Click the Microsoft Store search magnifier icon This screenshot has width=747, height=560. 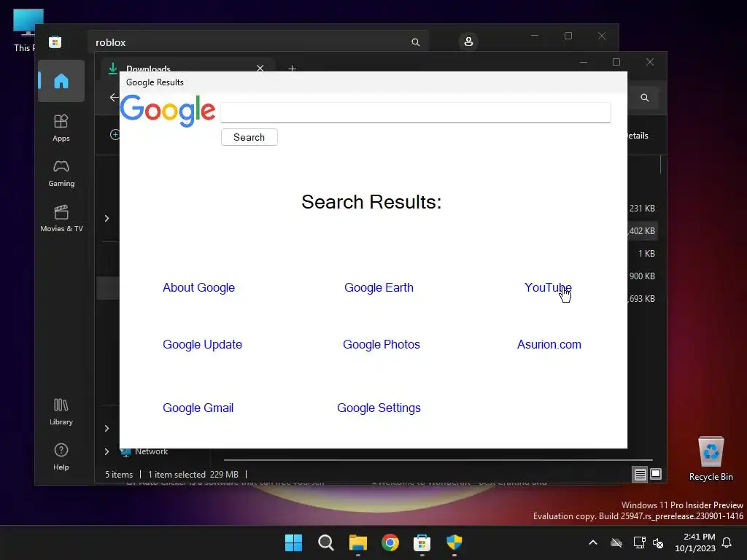click(x=415, y=42)
